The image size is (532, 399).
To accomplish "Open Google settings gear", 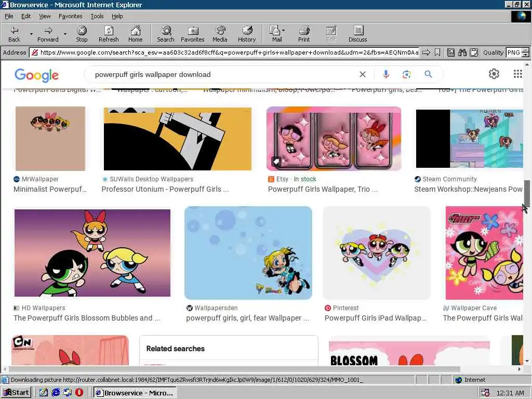I will (494, 74).
